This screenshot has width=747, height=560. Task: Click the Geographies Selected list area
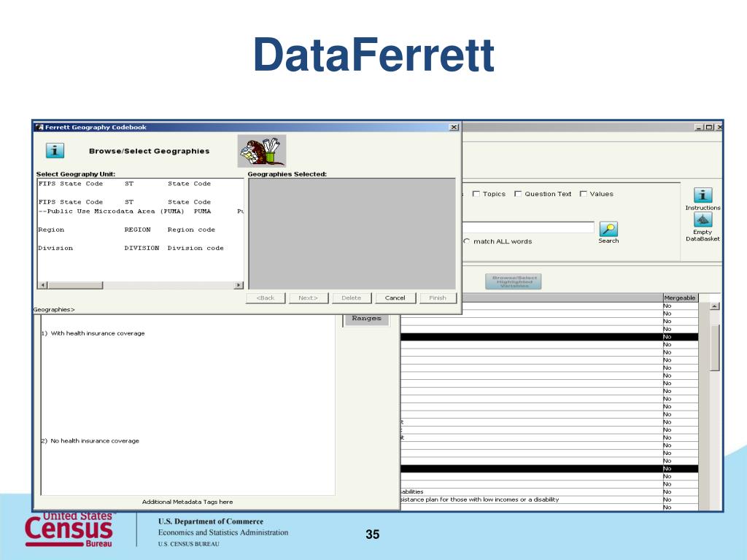(352, 233)
